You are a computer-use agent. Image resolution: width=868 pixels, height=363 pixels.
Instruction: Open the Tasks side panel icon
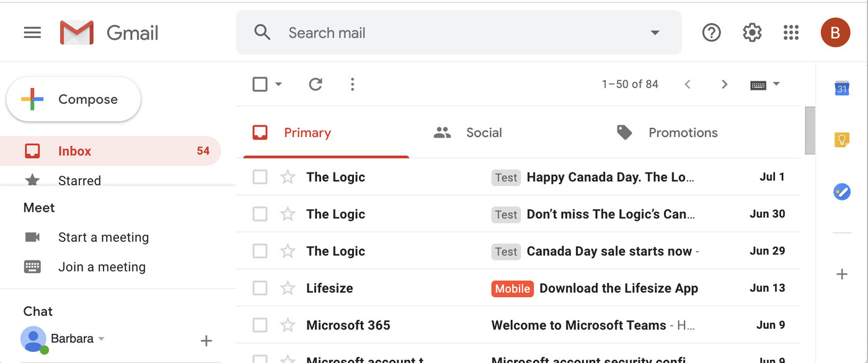[842, 192]
